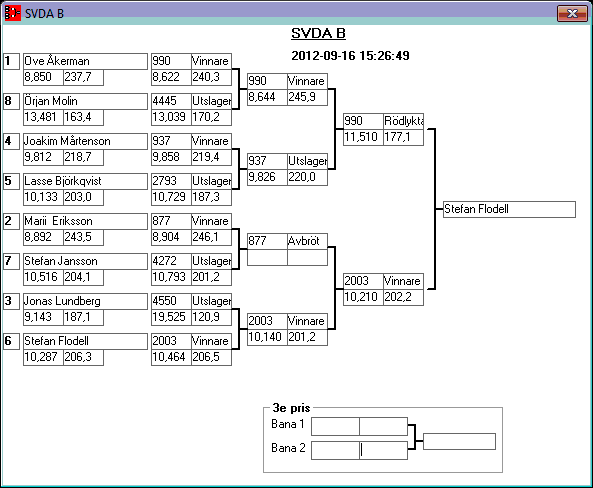
Task: Click the Marii Eriksson name field
Action: tap(85, 221)
